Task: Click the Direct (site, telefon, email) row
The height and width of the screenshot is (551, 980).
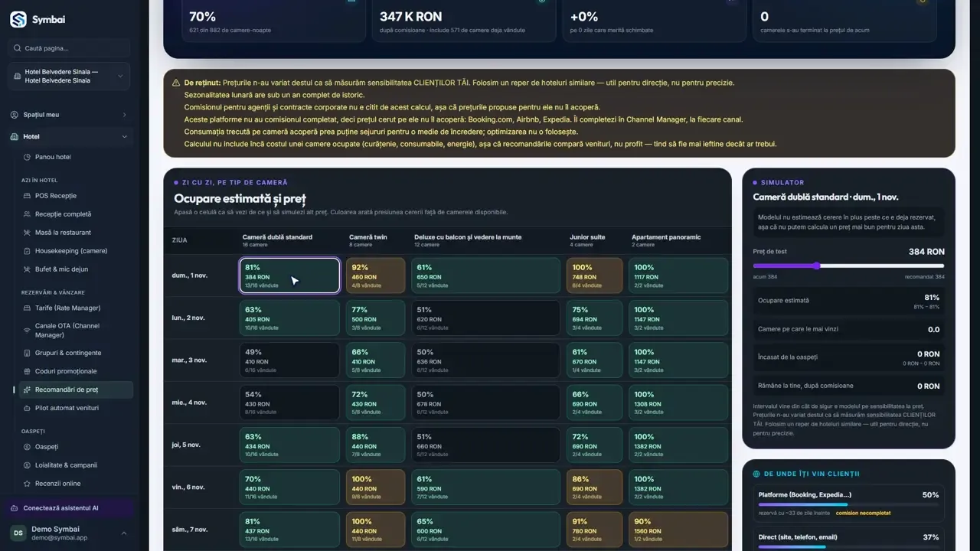Action: pyautogui.click(x=848, y=539)
